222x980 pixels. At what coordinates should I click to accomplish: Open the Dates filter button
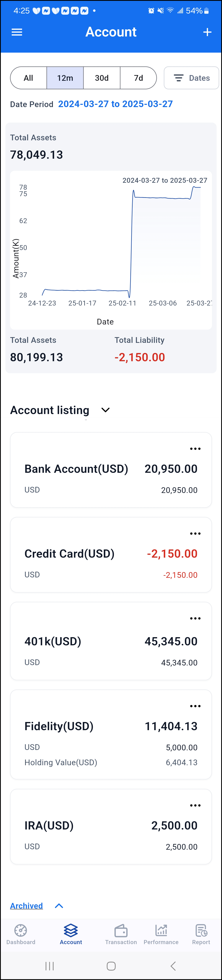click(x=192, y=78)
